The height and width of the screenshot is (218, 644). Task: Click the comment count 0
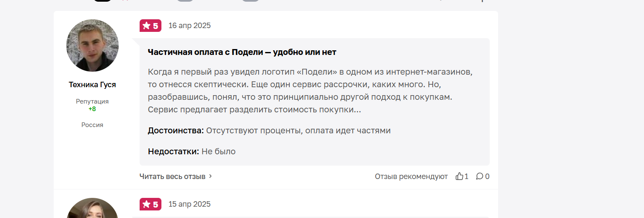coord(487,176)
